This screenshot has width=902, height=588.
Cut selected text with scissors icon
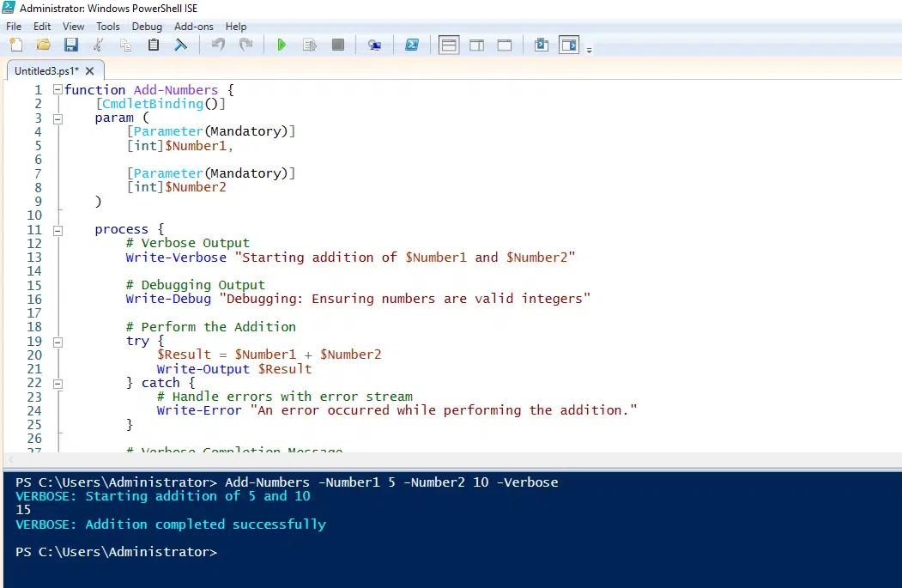pyautogui.click(x=99, y=45)
